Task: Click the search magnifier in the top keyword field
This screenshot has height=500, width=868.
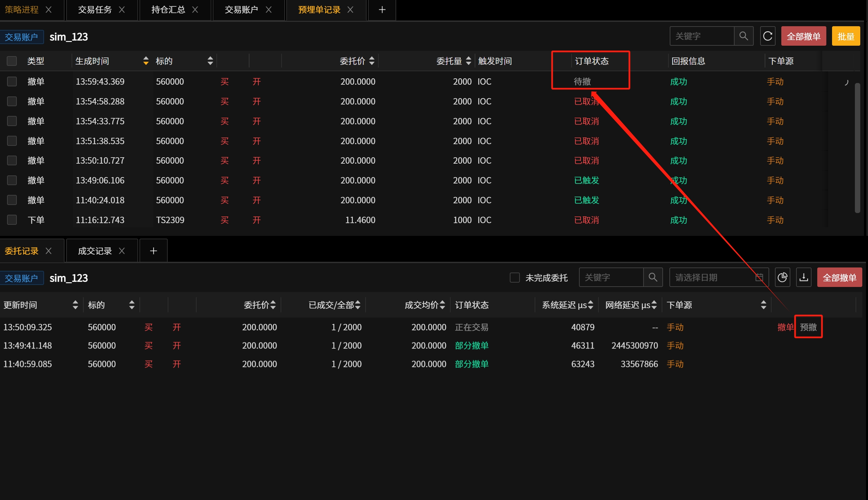Action: (744, 36)
